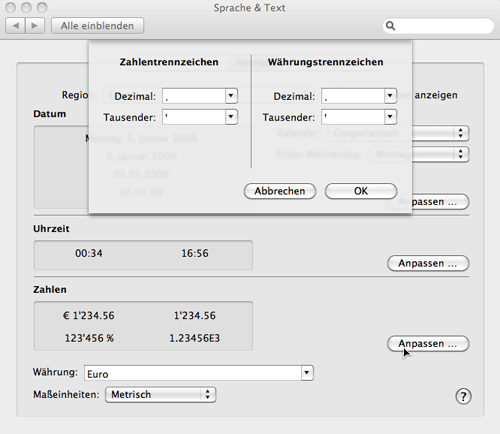Click the 00:34 time sample
Viewport: 500px width, 434px height.
click(89, 253)
